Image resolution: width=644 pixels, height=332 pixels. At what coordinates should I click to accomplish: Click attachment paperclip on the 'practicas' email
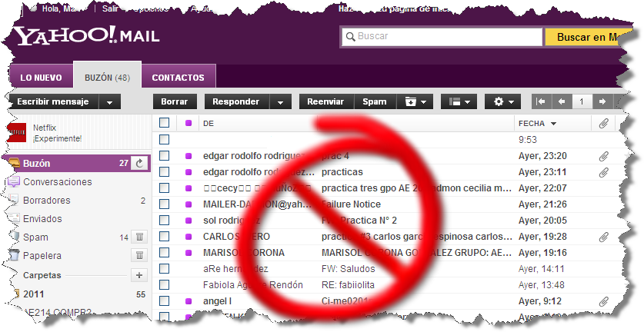[603, 172]
